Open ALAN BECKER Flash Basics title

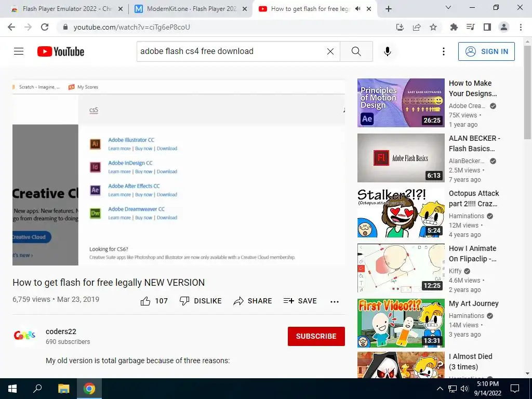pos(475,143)
